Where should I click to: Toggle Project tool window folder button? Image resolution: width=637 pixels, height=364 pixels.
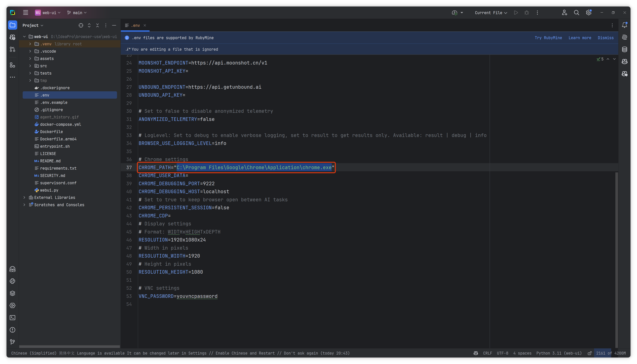point(12,25)
